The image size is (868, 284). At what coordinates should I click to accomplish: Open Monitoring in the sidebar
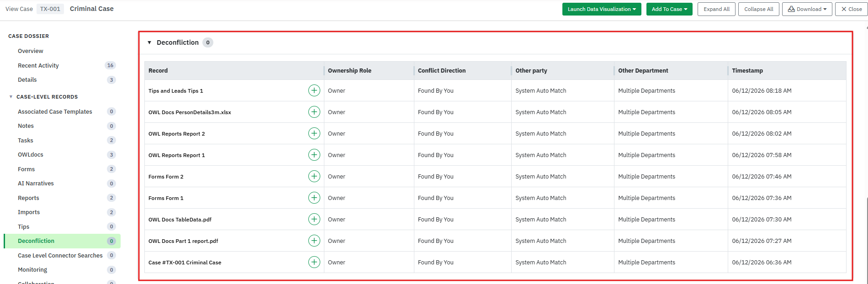click(x=32, y=270)
